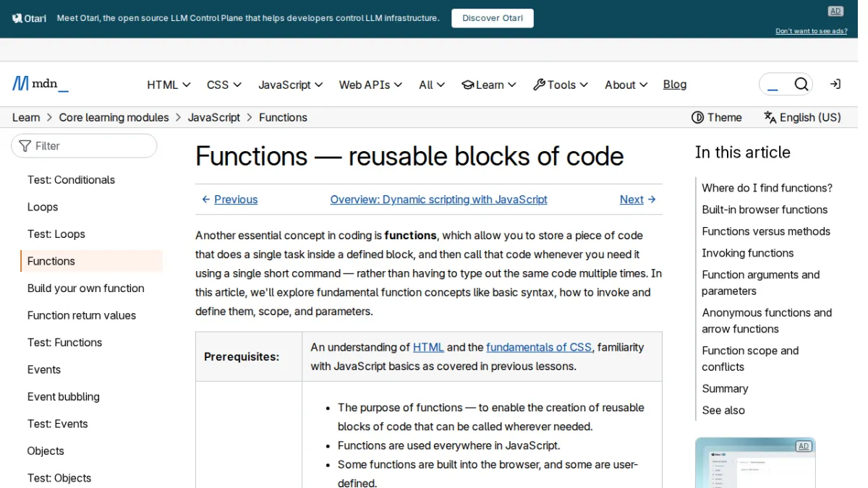Click the Otari logo in banner
This screenshot has width=868, height=488.
30,18
